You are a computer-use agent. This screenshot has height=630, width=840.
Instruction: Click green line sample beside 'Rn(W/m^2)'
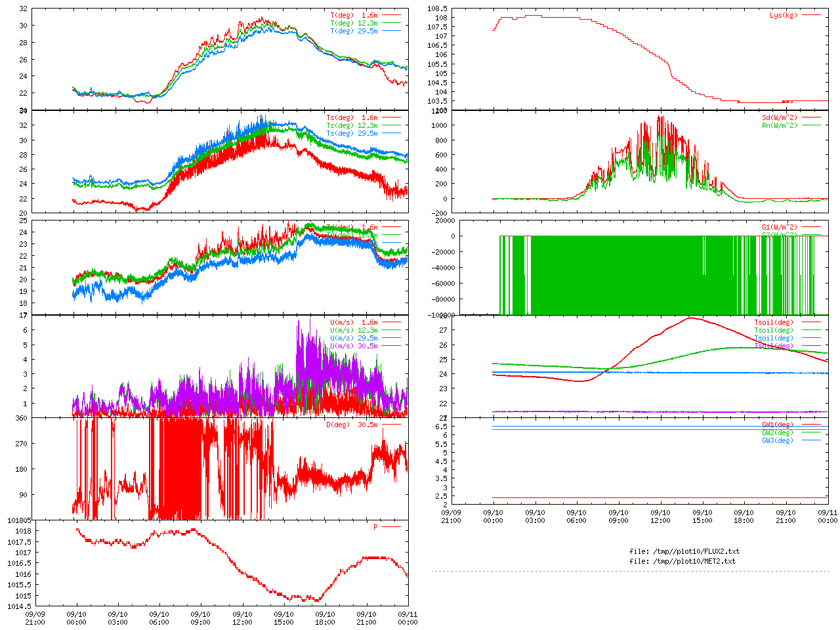tap(811, 125)
